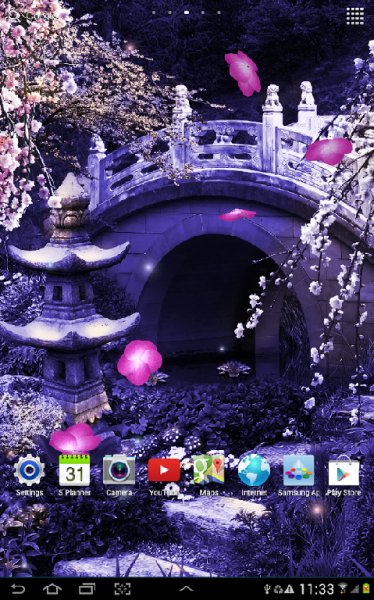
Task: Tap the recycle sync status icon
Action: pyautogui.click(x=278, y=589)
